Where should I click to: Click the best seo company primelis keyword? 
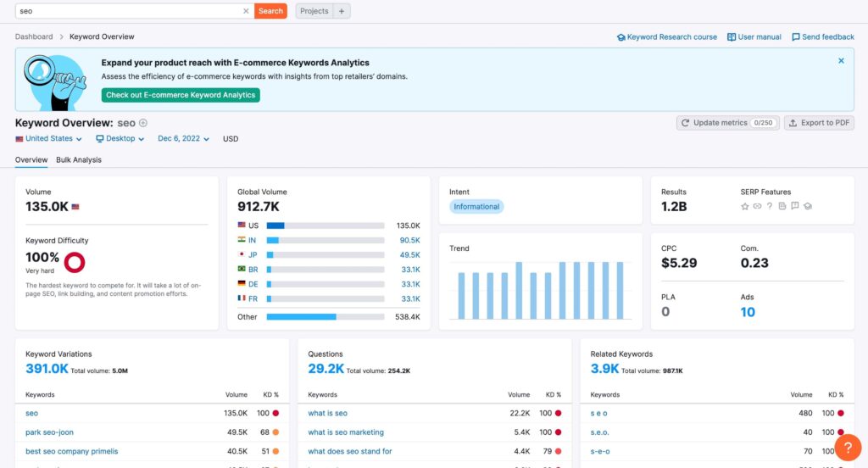click(71, 451)
